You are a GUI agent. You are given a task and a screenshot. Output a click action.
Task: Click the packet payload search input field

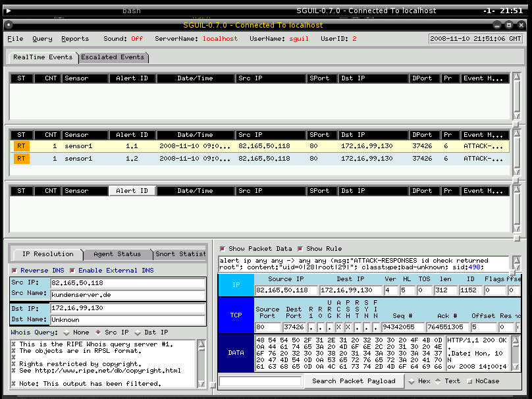click(x=260, y=381)
